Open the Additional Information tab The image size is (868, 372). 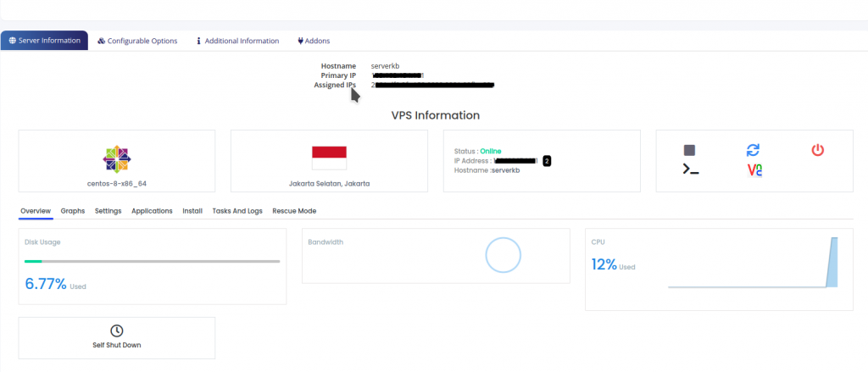[x=237, y=41]
